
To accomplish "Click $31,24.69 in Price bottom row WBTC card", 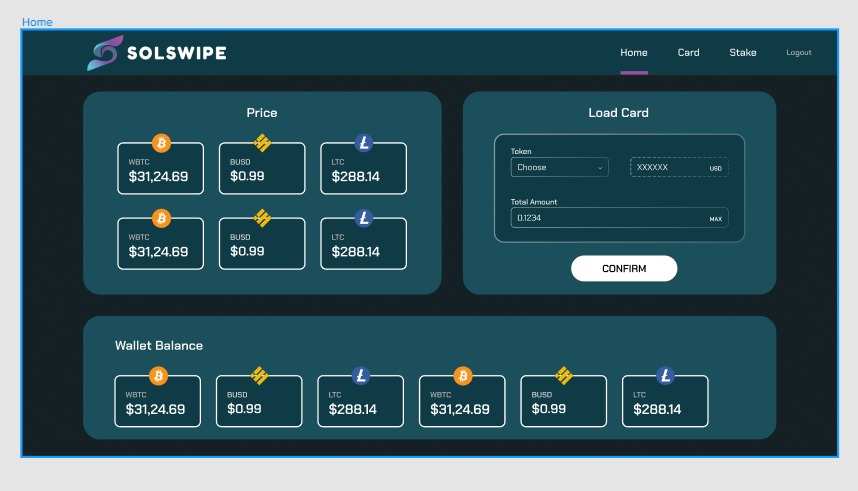I will (x=158, y=252).
